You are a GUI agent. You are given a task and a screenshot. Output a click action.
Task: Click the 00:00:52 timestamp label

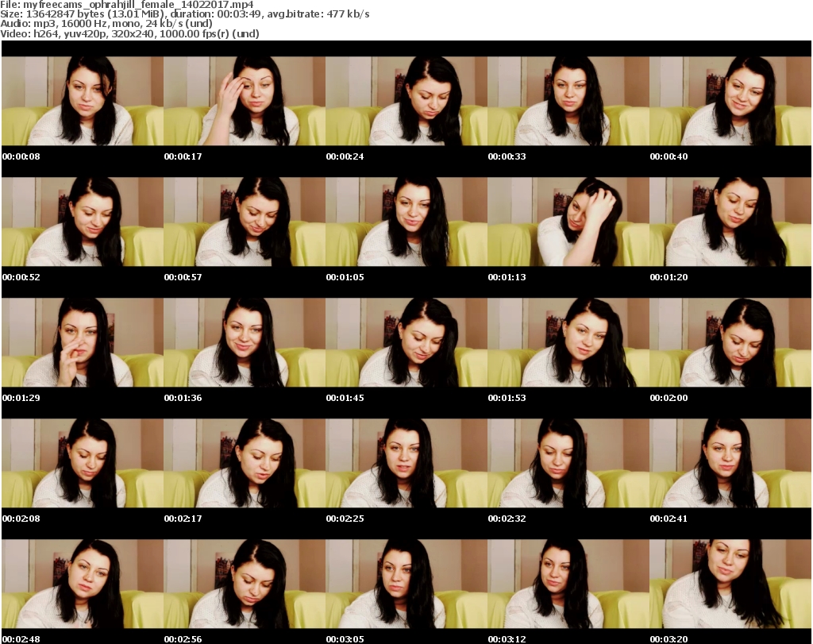point(21,277)
